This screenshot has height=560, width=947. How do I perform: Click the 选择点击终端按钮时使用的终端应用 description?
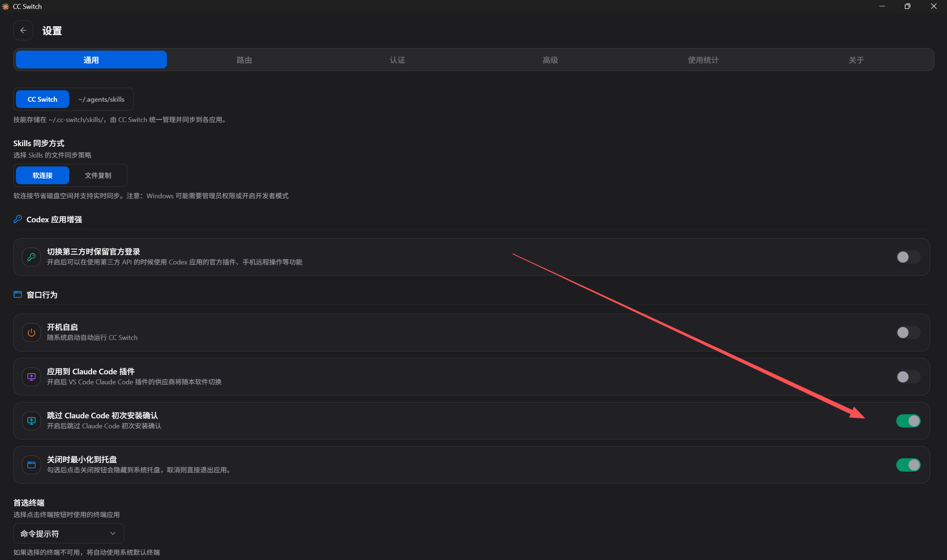[x=67, y=515]
